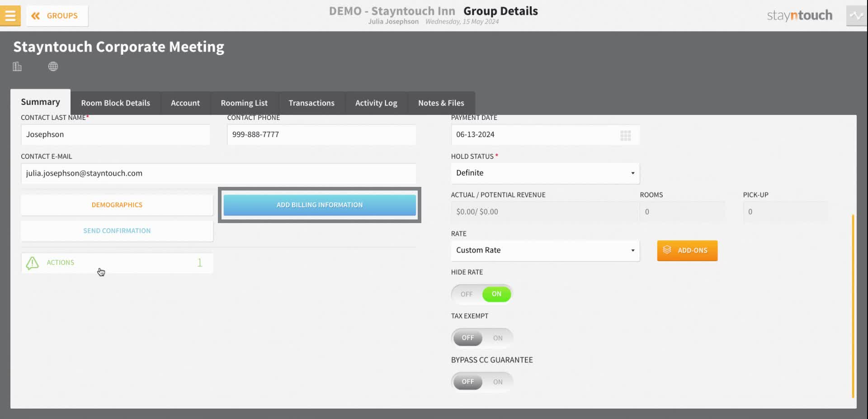Click the Stayntouch Corporate Meeting title
The image size is (868, 419).
118,47
